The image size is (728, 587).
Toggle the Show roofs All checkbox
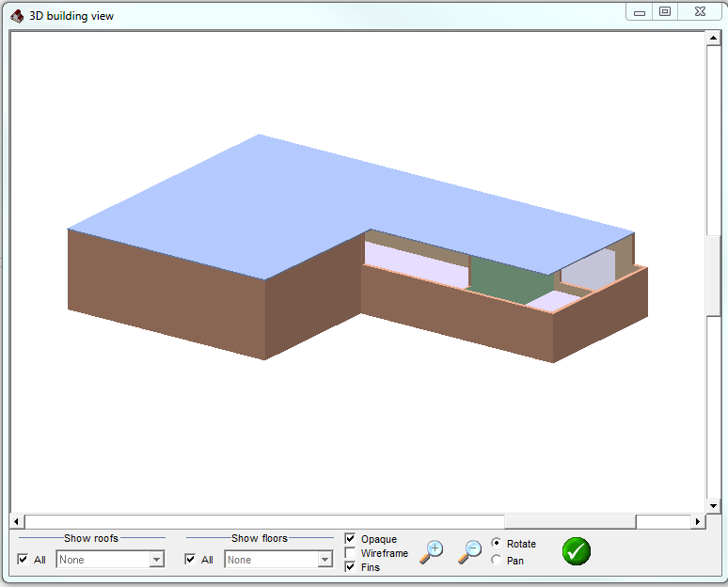(23, 559)
